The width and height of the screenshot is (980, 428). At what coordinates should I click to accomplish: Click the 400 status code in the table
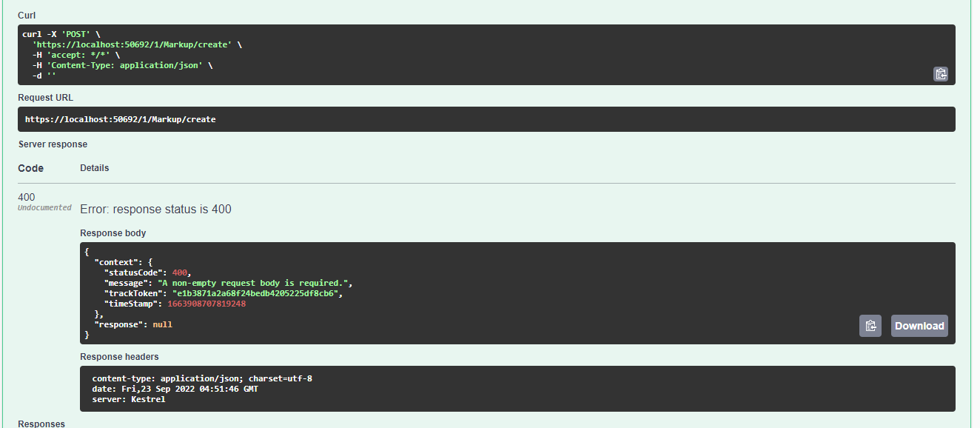tap(27, 197)
